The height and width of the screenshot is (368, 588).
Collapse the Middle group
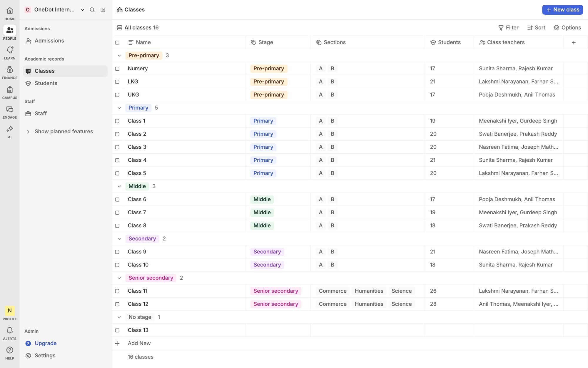coord(119,186)
